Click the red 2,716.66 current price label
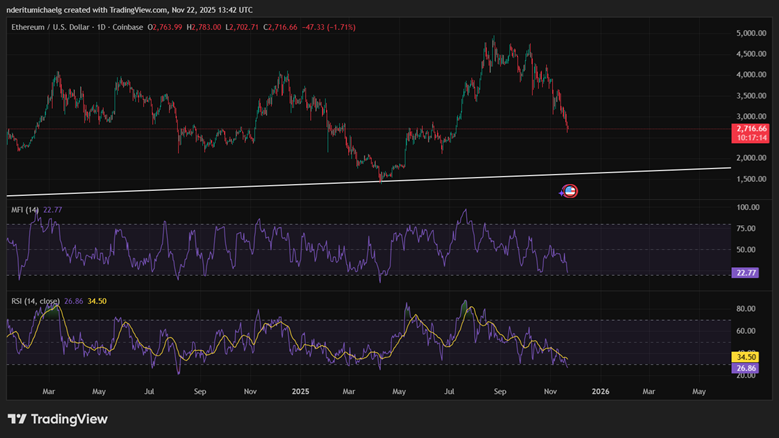Screen dimensions: 779x438 point(749,129)
